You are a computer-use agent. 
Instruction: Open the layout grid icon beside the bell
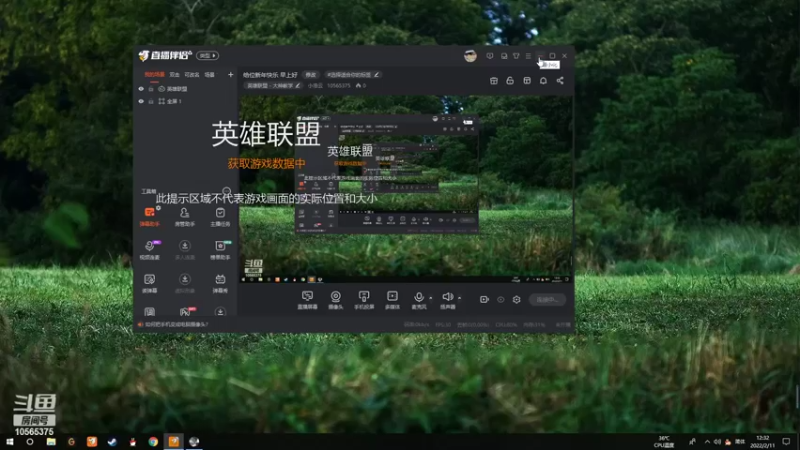click(527, 81)
